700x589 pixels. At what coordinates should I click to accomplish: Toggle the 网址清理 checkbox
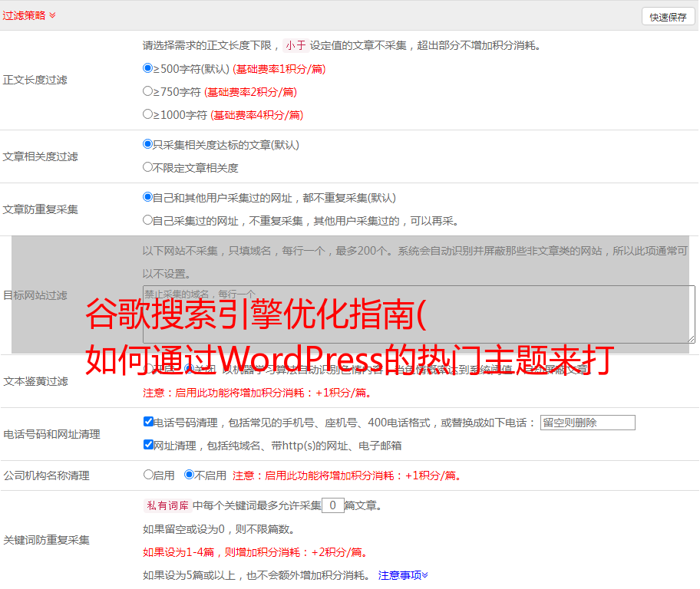click(x=148, y=445)
